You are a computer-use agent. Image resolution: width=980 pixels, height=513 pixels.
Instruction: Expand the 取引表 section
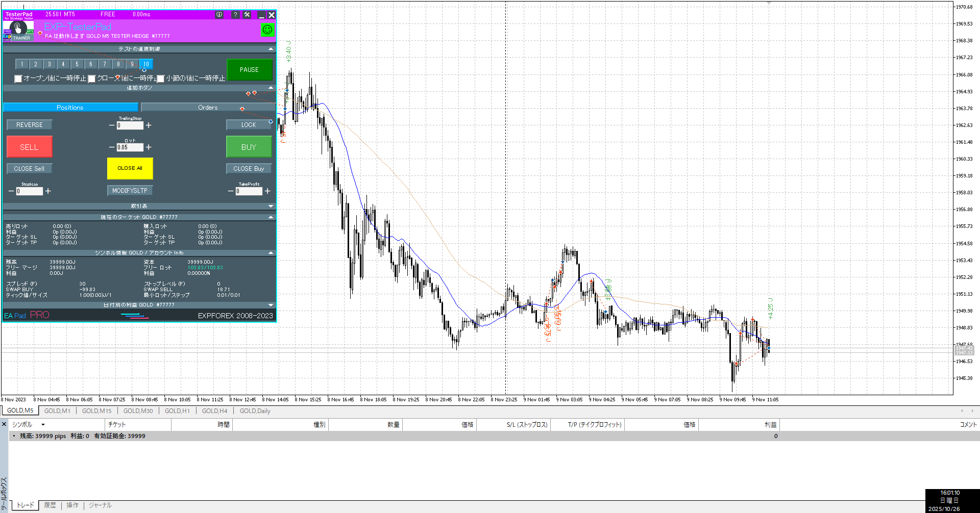pyautogui.click(x=271, y=206)
